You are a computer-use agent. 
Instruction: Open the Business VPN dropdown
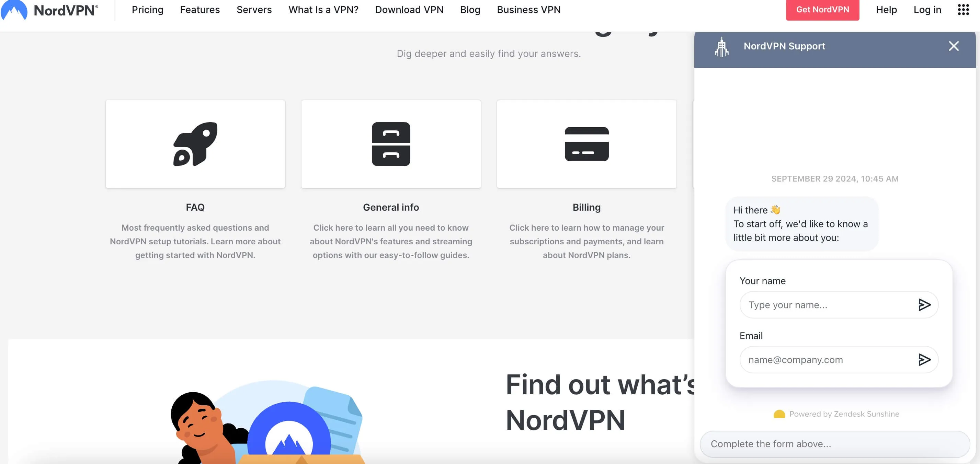(529, 10)
